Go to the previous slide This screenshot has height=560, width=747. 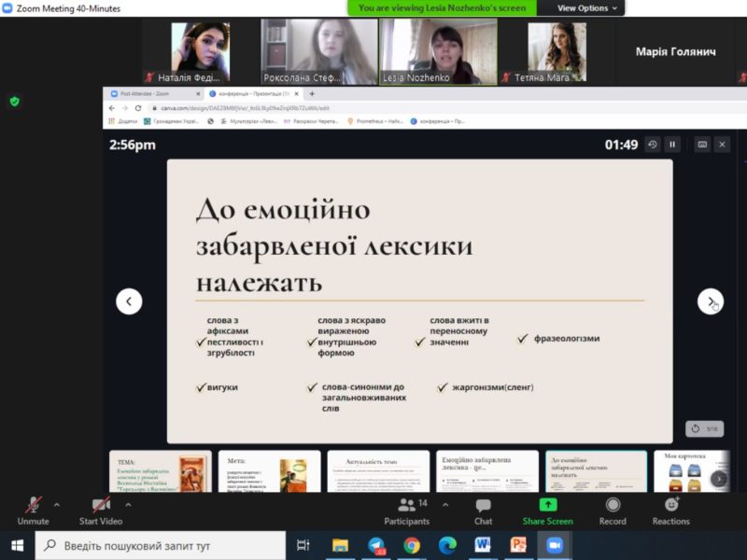129,301
